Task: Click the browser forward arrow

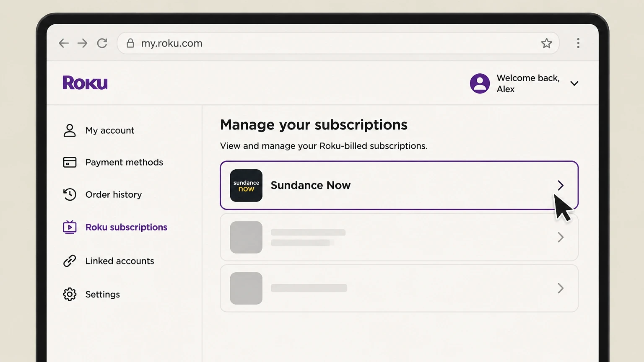Action: click(83, 43)
